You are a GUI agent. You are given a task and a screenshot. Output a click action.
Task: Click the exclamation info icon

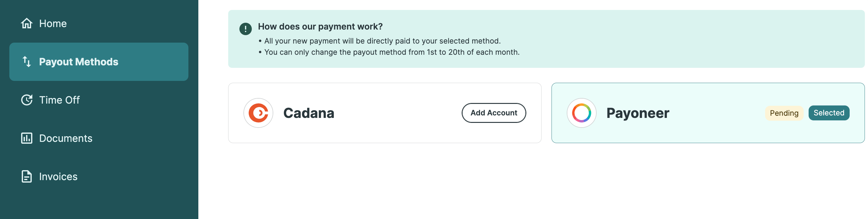pos(245,29)
